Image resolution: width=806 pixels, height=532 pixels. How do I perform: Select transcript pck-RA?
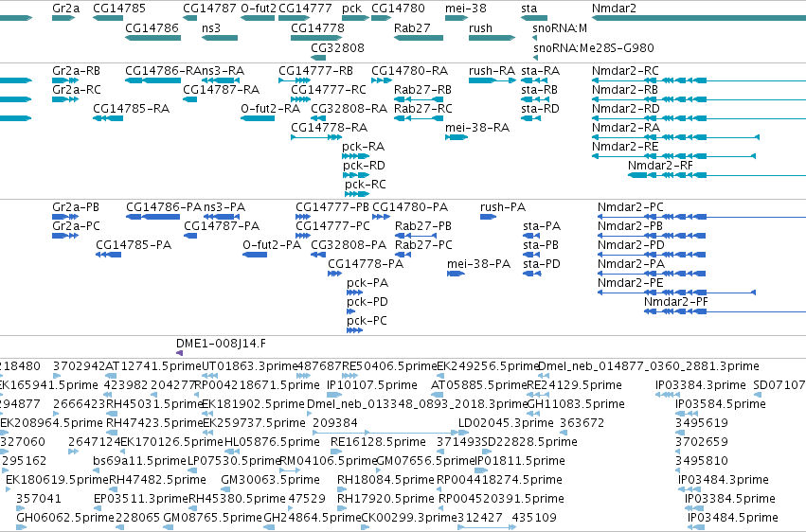(356, 156)
